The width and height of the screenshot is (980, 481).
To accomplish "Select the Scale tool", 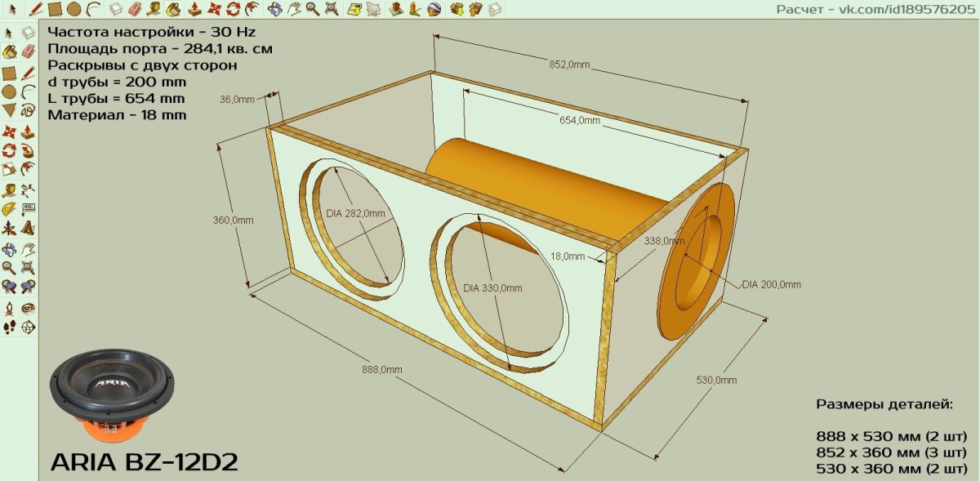I will [9, 170].
